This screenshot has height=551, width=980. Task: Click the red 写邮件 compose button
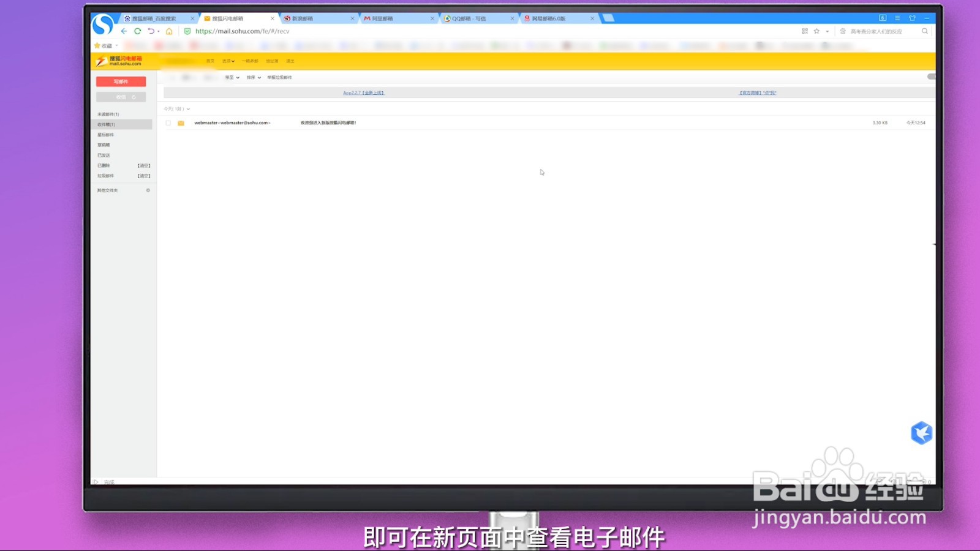(121, 81)
